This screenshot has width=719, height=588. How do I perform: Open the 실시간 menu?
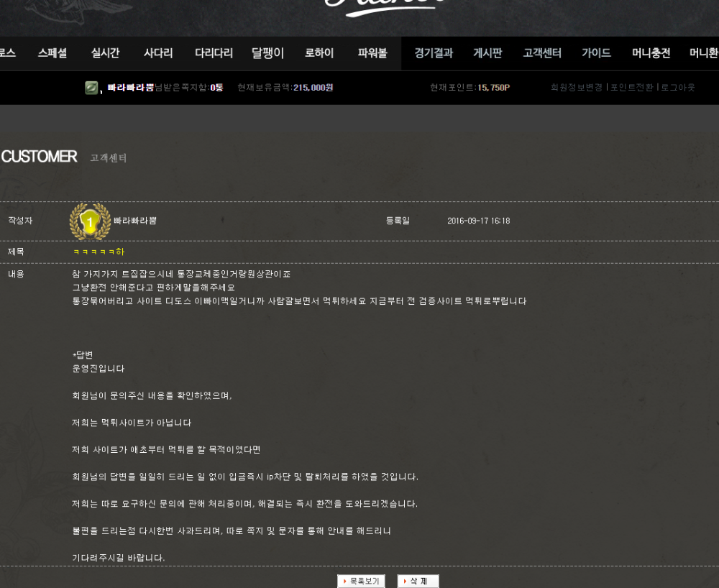[105, 53]
